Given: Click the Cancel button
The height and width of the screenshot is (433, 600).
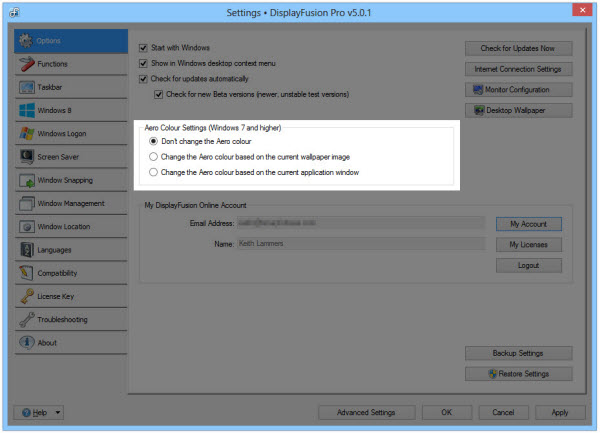Looking at the screenshot, I should pos(503,413).
